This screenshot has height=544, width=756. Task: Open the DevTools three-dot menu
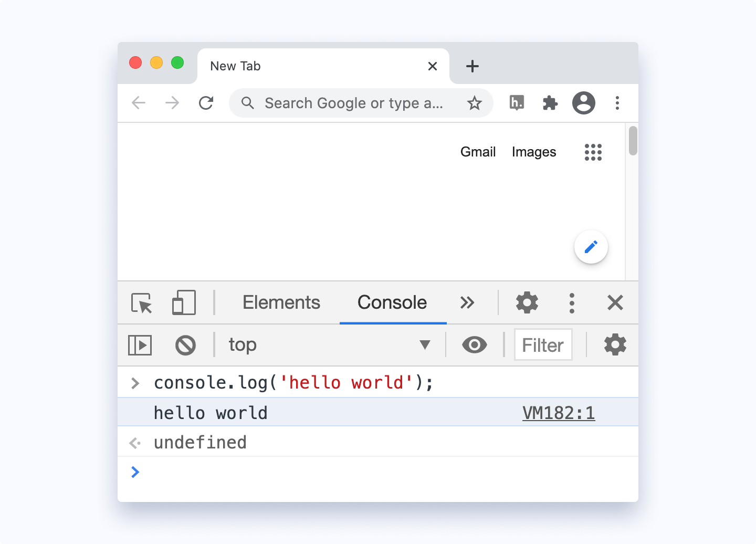click(x=572, y=303)
